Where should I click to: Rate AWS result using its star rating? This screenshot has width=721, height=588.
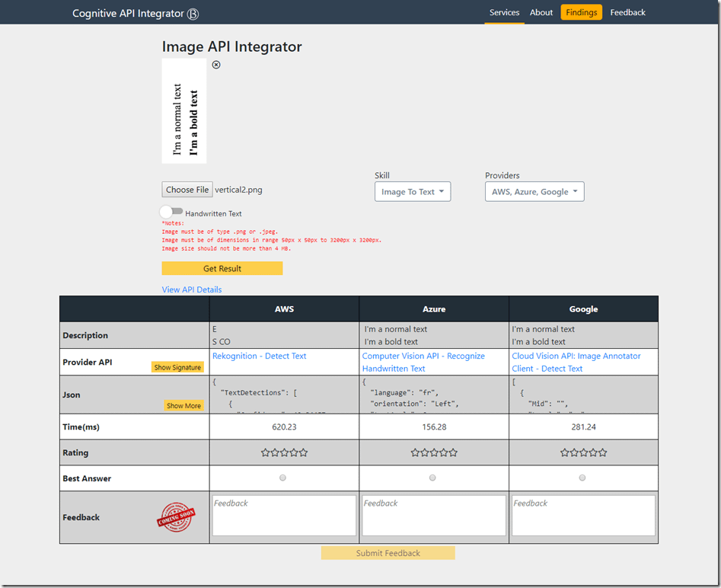click(x=284, y=452)
